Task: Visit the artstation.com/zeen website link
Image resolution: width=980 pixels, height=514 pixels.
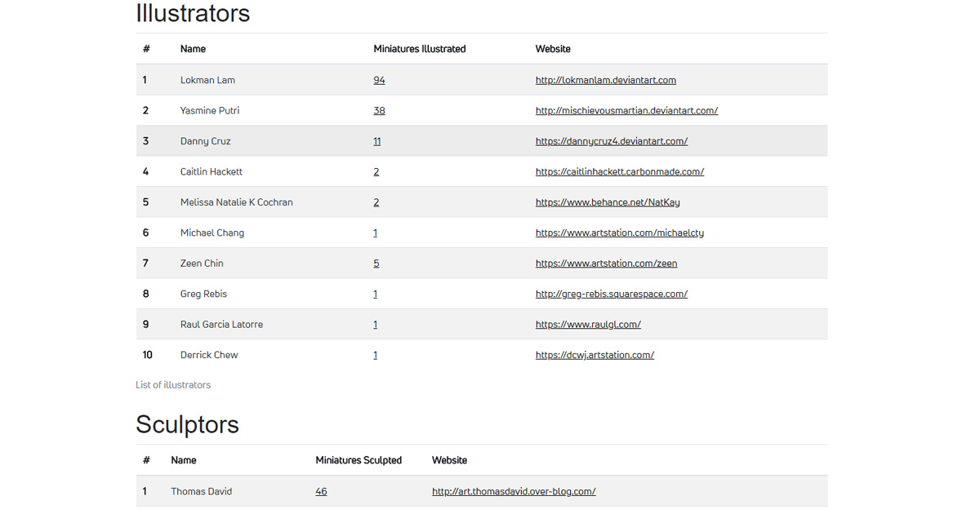Action: [606, 264]
